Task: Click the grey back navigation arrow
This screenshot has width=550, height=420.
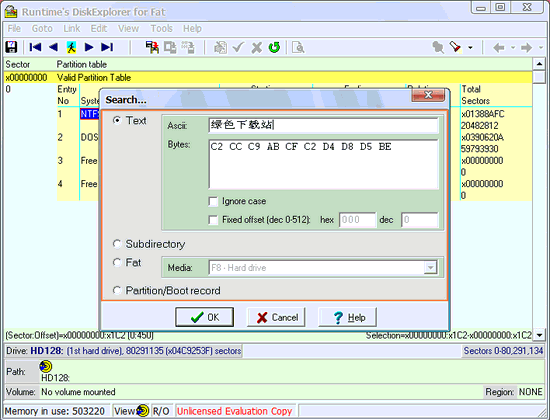Action: tap(499, 47)
